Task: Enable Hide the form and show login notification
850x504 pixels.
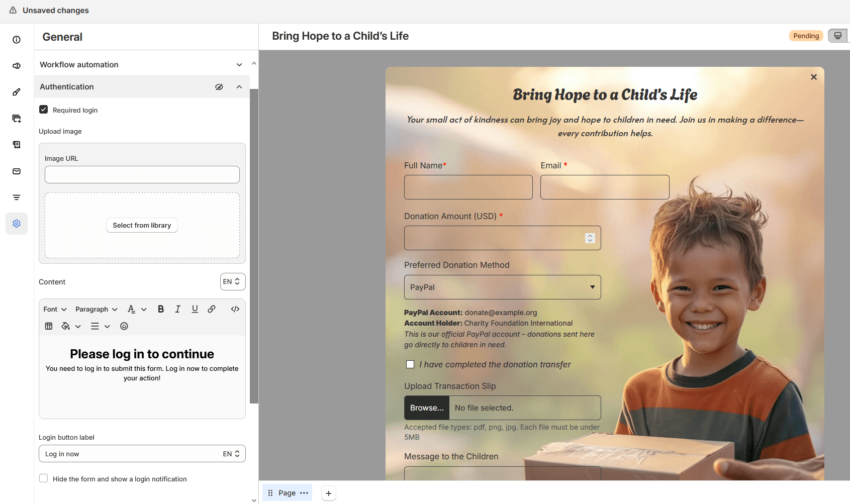Action: point(44,478)
